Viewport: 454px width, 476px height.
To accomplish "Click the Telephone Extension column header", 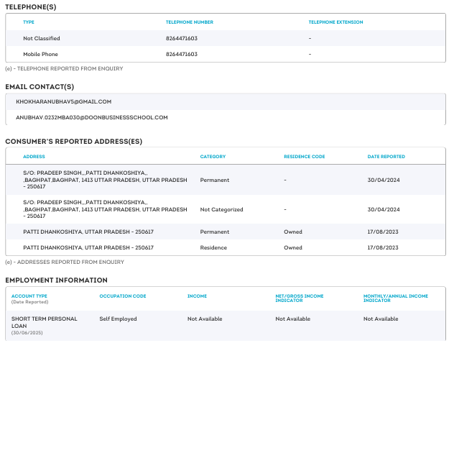I will [335, 22].
